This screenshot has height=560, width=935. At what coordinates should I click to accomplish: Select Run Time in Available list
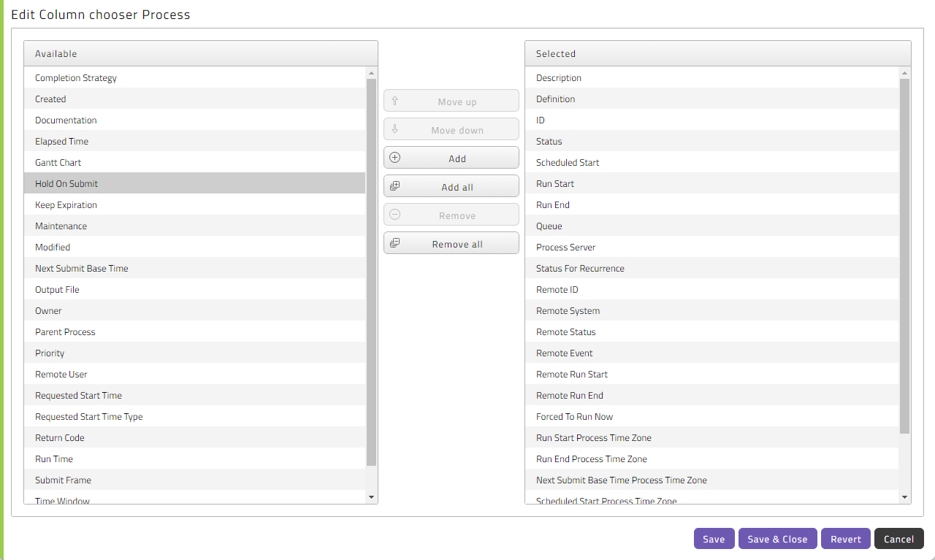click(x=194, y=459)
